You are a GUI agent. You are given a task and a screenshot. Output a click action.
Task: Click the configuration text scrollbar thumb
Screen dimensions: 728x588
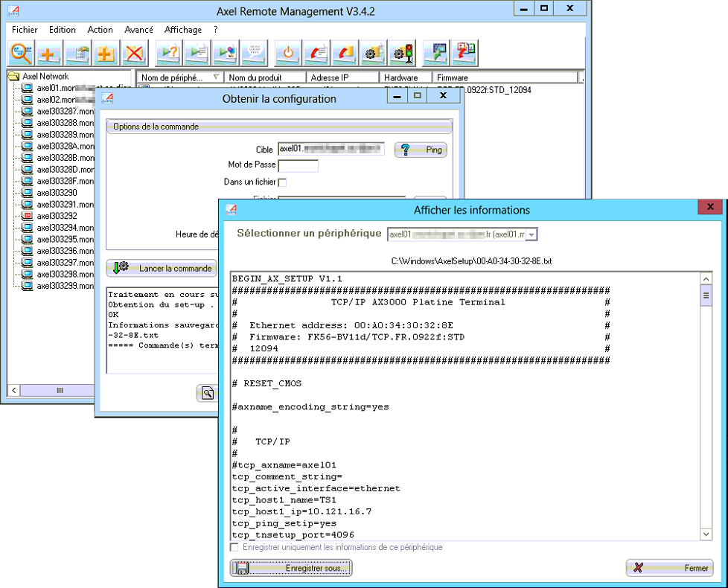pyautogui.click(x=706, y=295)
